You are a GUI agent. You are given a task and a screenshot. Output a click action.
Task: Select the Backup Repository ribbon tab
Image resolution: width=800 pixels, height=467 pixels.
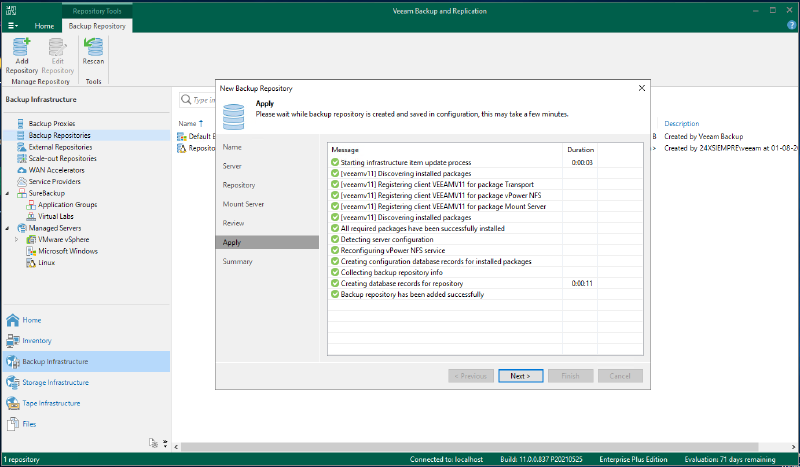point(97,26)
